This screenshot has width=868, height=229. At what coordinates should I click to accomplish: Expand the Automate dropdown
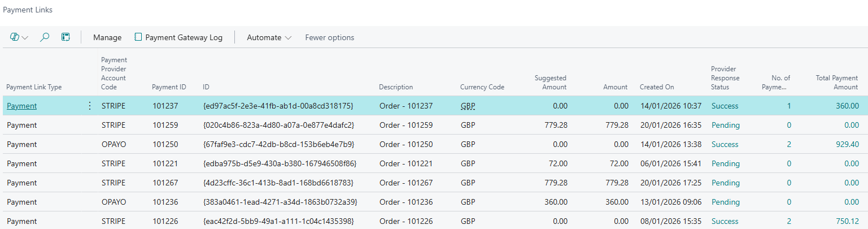(269, 37)
